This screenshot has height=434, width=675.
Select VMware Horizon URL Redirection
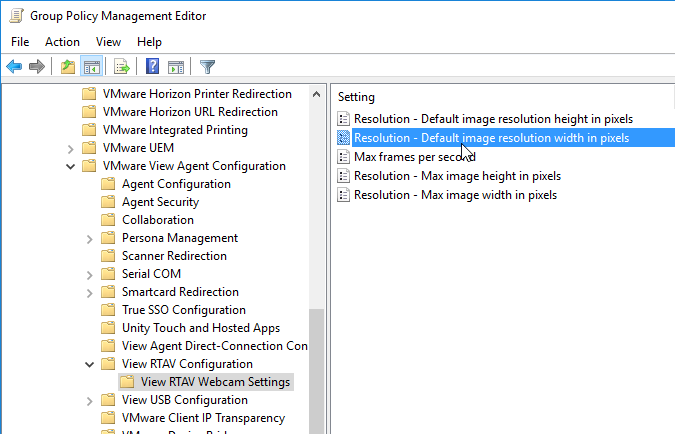coord(190,112)
